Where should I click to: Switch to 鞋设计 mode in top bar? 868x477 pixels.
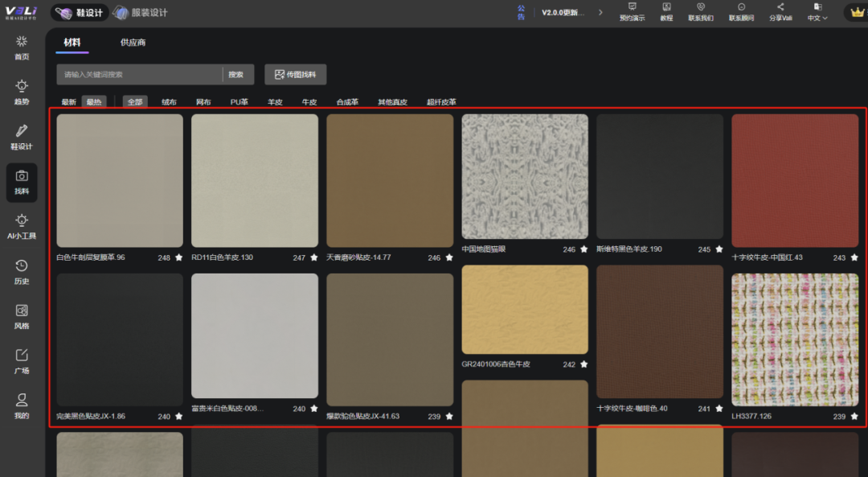pyautogui.click(x=80, y=13)
